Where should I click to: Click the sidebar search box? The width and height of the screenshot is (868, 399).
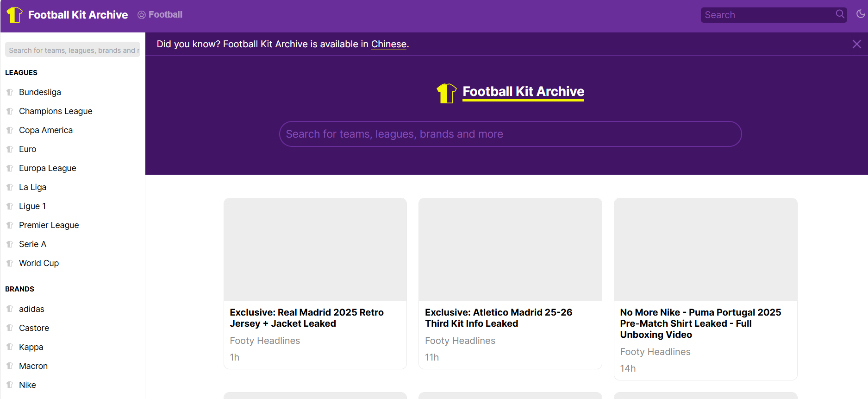(73, 50)
